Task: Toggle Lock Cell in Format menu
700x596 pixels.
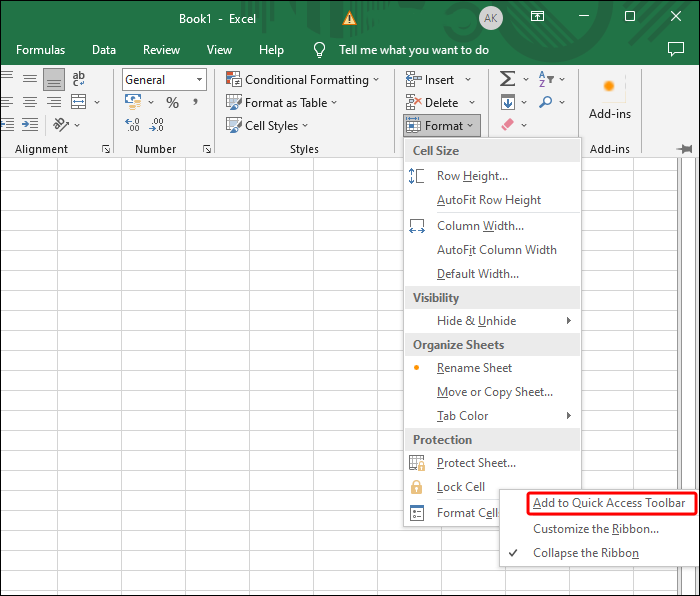Action: click(x=460, y=487)
